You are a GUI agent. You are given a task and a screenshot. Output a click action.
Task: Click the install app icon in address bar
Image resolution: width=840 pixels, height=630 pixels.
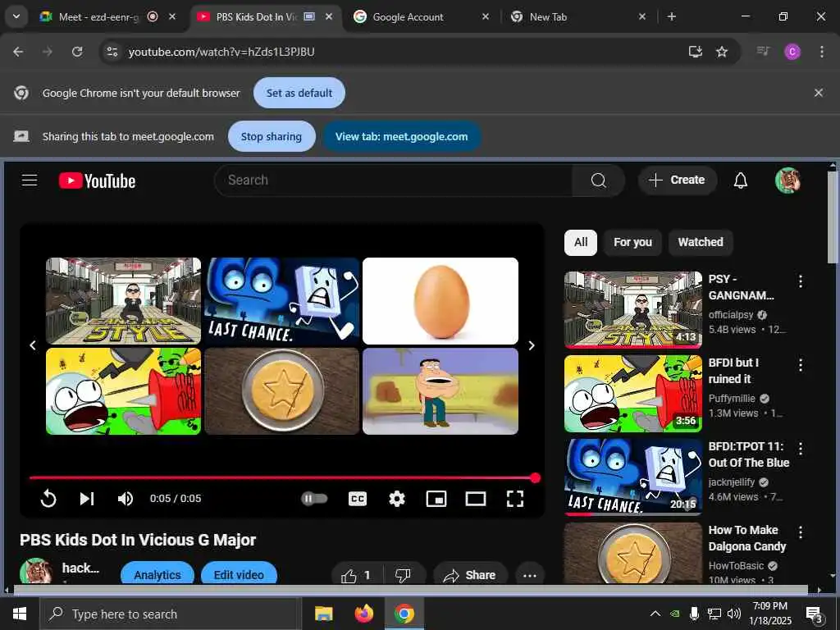point(696,52)
